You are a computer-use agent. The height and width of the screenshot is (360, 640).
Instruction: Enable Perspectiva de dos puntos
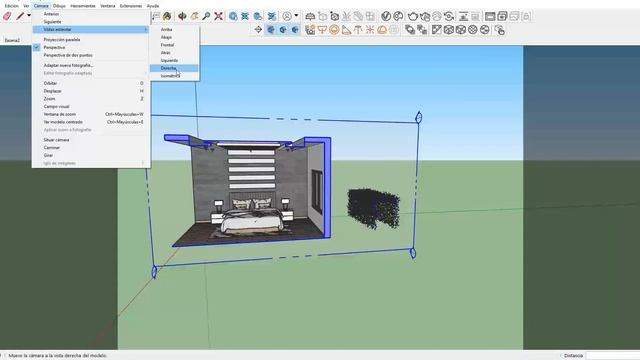pos(68,55)
